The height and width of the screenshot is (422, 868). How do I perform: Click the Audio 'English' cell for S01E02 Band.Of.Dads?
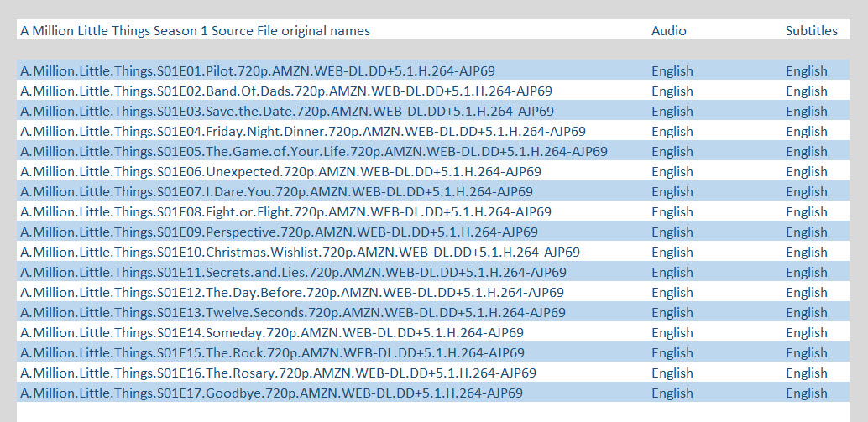pyautogui.click(x=672, y=91)
